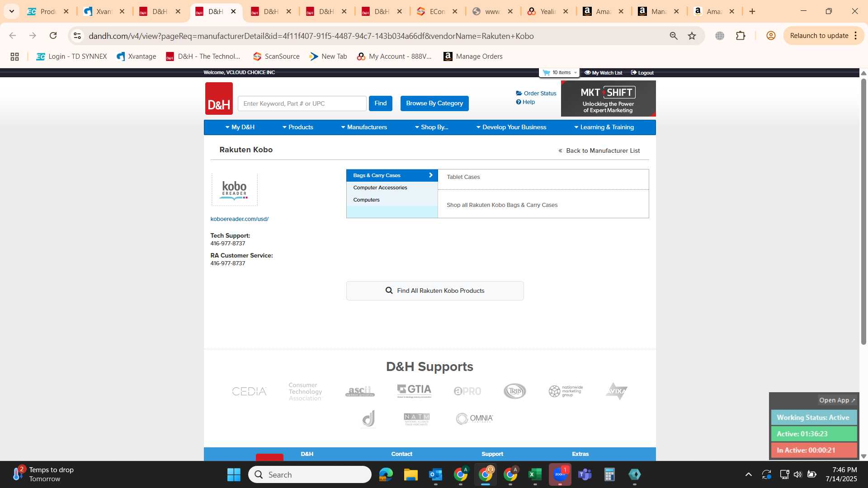Screen dimensions: 868x488
Task: Click the NATM logo
Action: click(417, 419)
